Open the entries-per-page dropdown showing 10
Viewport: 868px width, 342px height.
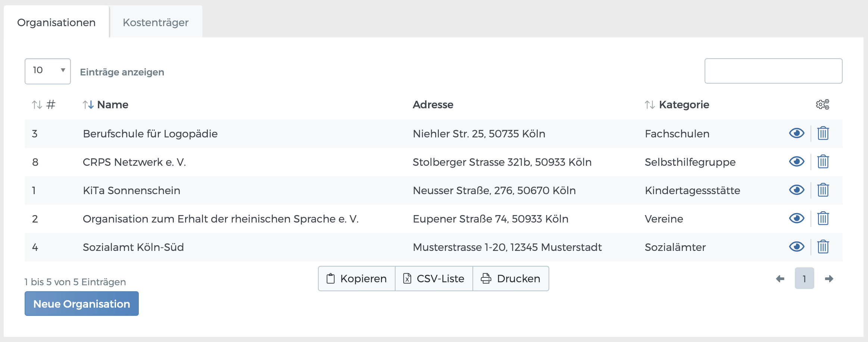tap(47, 71)
